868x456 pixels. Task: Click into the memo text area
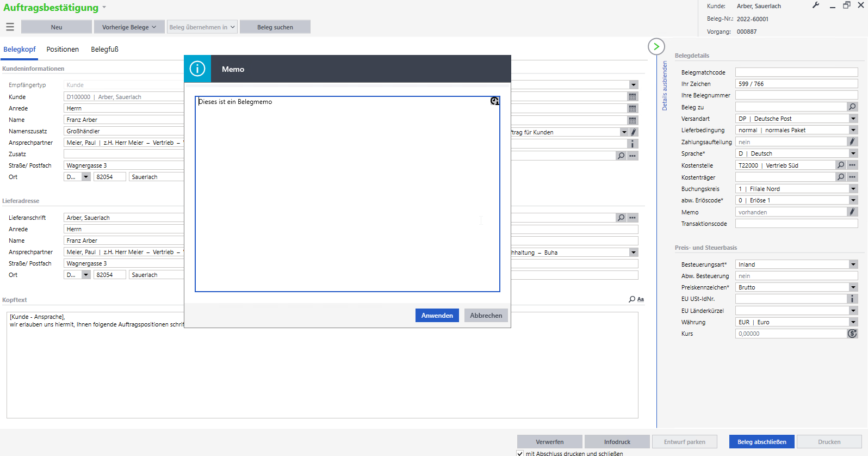[x=348, y=194]
